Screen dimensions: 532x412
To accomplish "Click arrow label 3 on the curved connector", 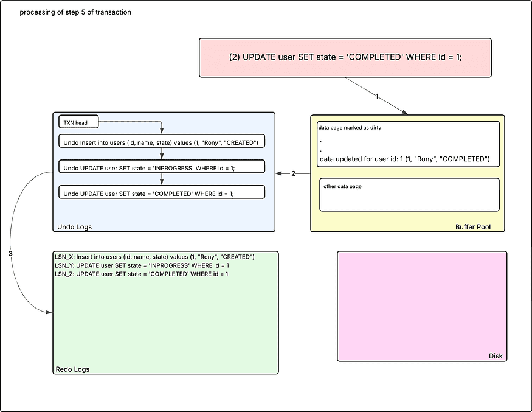I will pyautogui.click(x=11, y=253).
